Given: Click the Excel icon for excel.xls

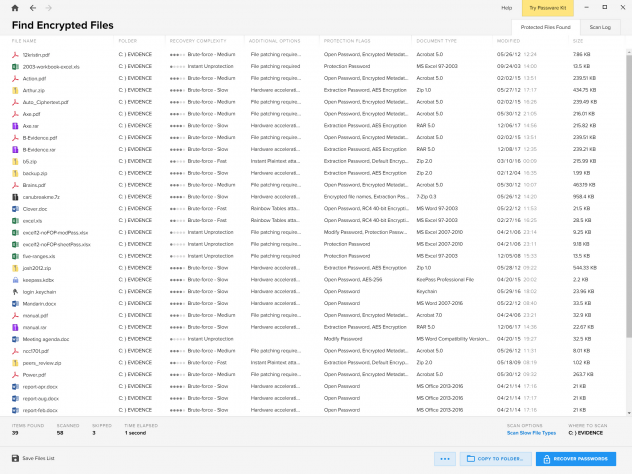Looking at the screenshot, I should tap(15, 220).
